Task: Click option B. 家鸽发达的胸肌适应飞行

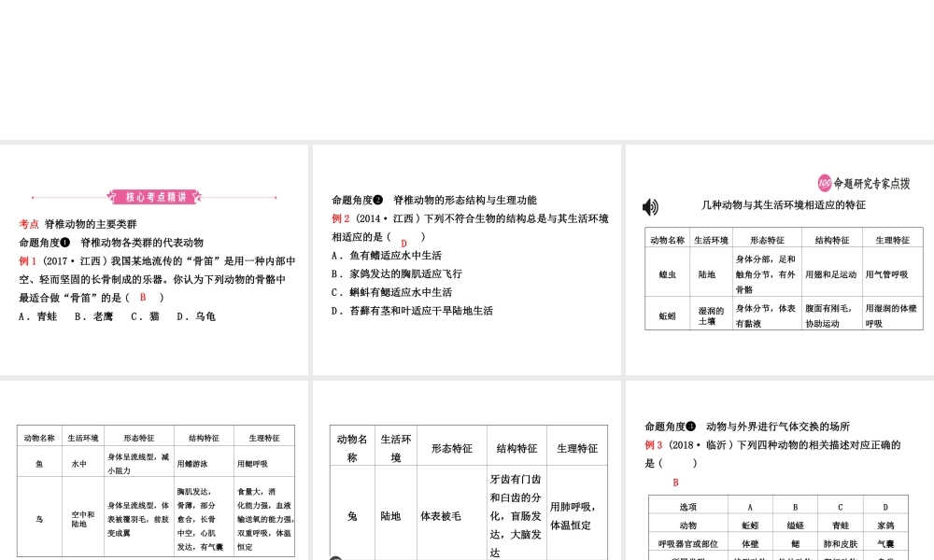Action: 397,273
